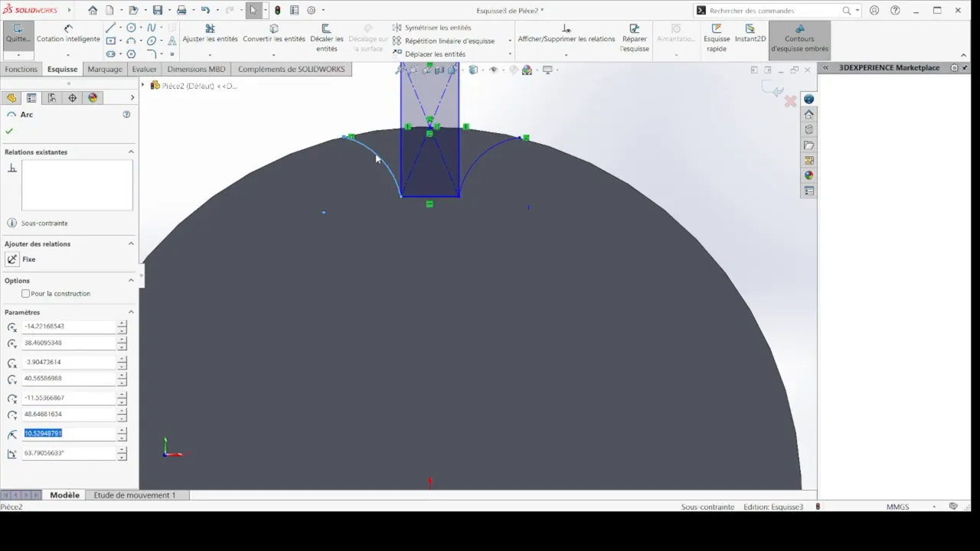Increment the angle 63.79° stepper
Screen dimensions: 980x551
(122, 450)
